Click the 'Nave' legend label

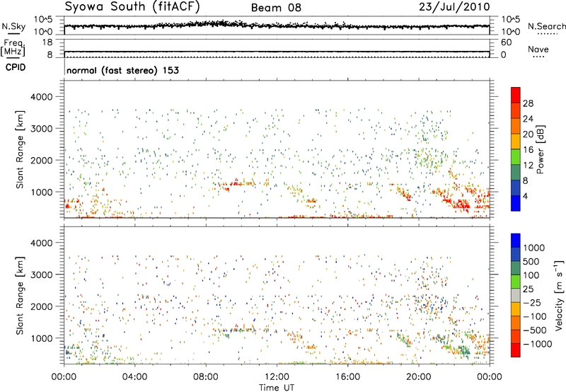point(538,49)
